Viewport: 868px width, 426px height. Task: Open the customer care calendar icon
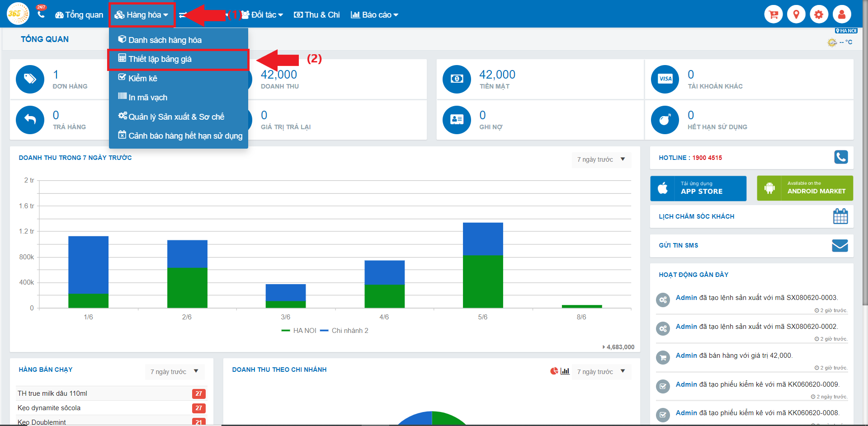840,216
